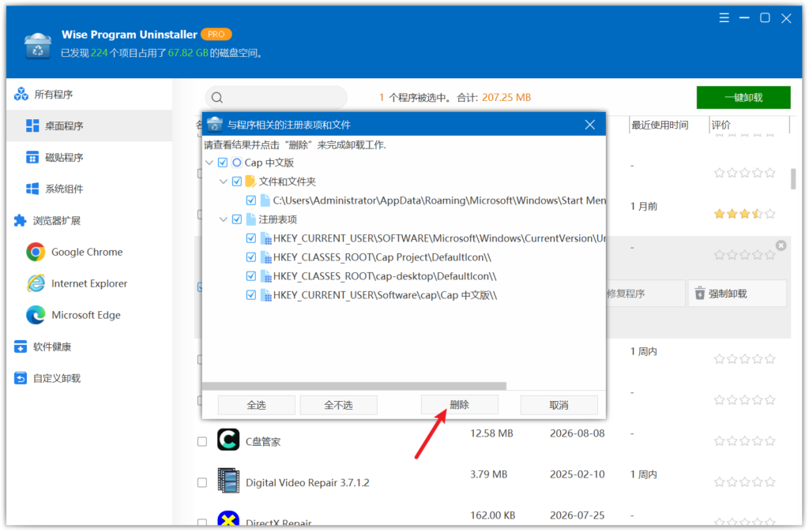This screenshot has height=532, width=809.
Task: Select Digital Video Repair 3.7.1.2 row
Action: coord(492,482)
